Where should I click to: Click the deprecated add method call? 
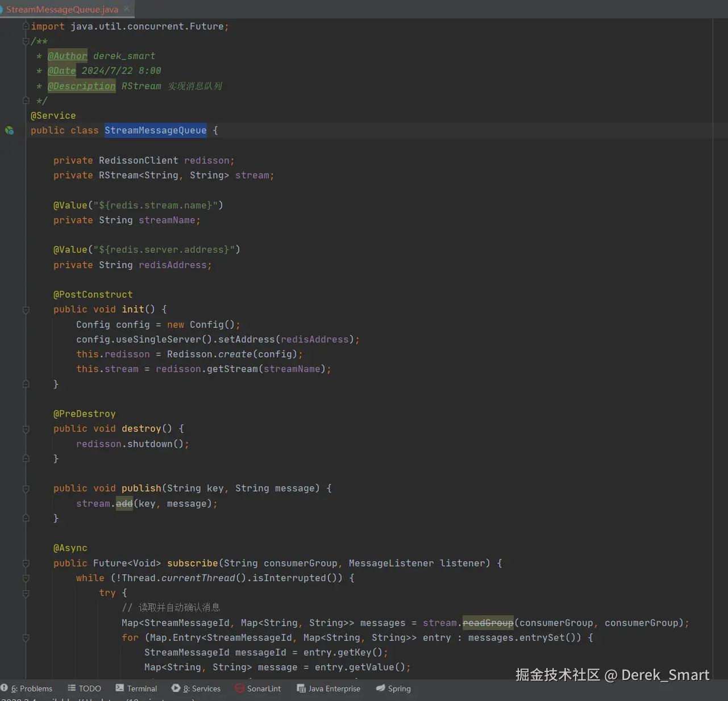pyautogui.click(x=124, y=504)
